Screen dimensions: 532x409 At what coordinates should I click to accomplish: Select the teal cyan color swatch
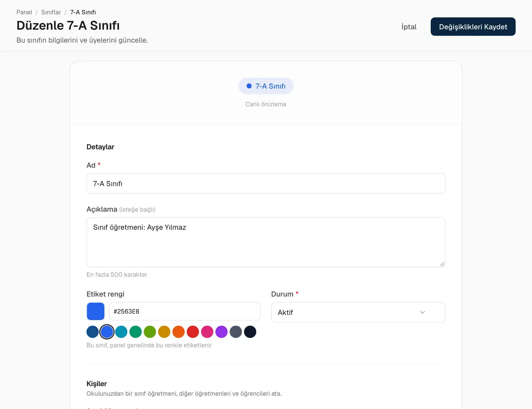click(x=121, y=332)
